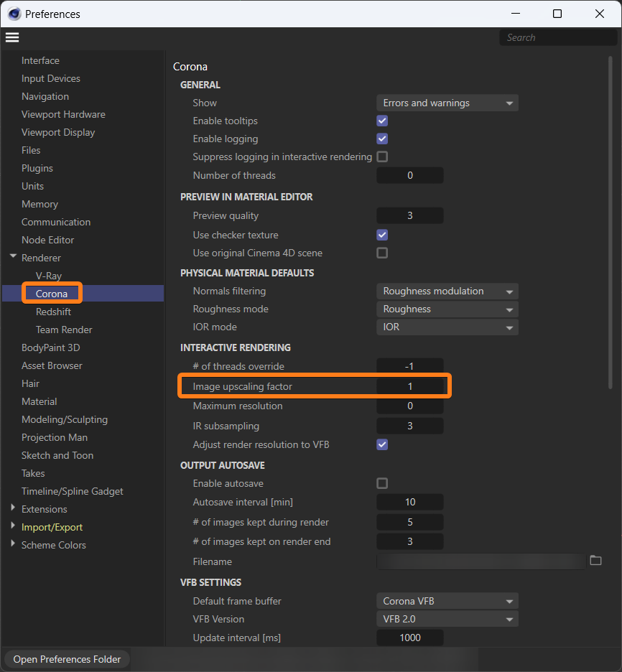
Task: Select Files category
Action: 31,151
